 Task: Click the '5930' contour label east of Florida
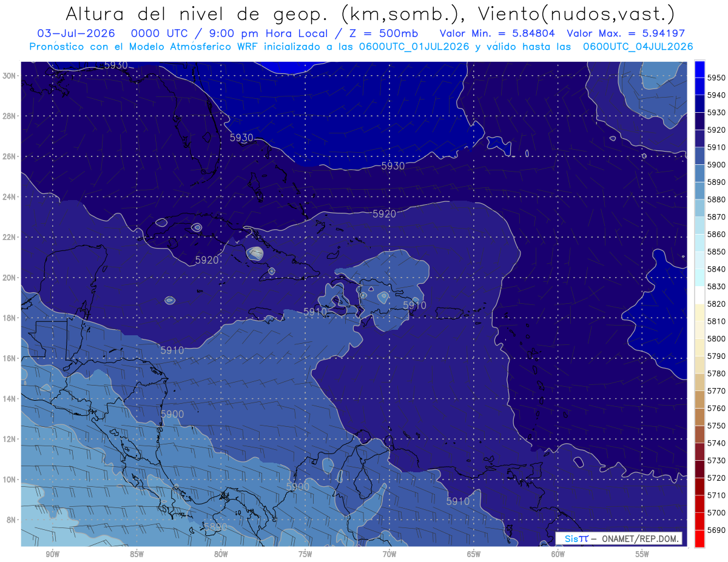241,138
